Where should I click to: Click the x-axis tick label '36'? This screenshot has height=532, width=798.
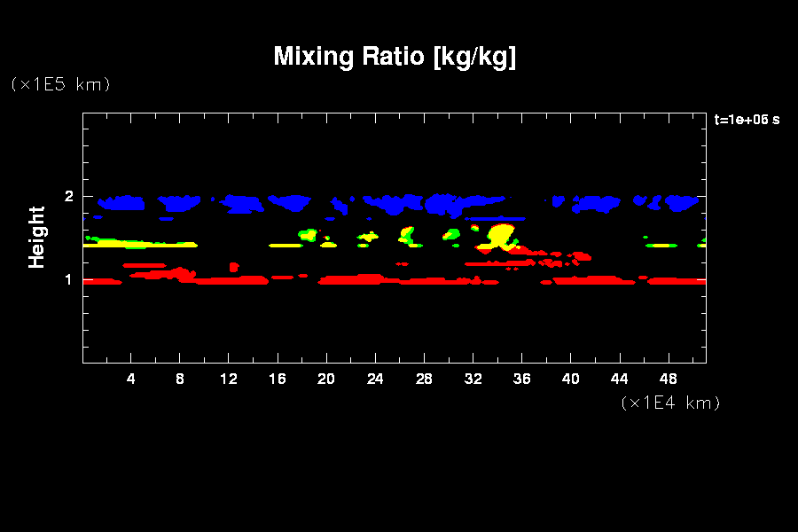coord(521,379)
